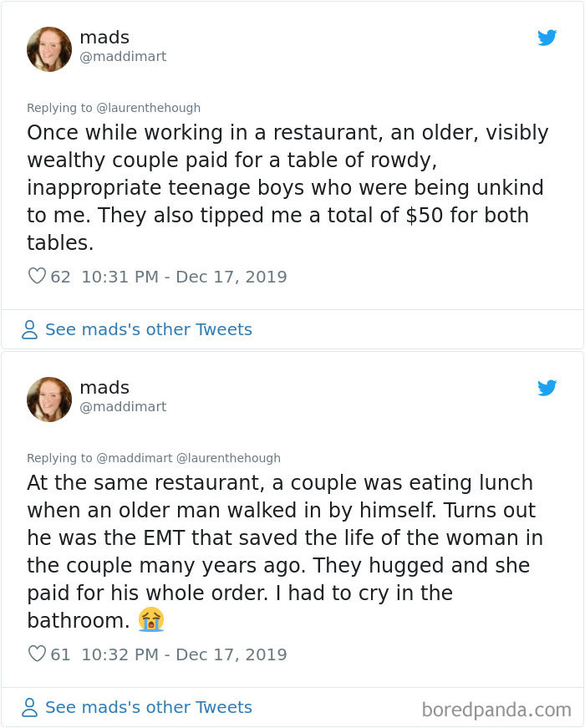
Task: Like the tweet about the wealthy couple
Action: (x=35, y=275)
